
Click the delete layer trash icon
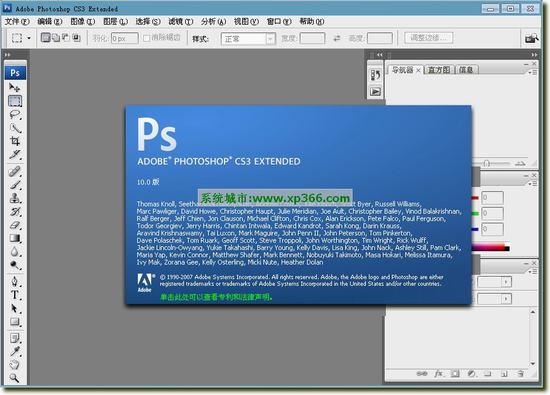coord(521,374)
